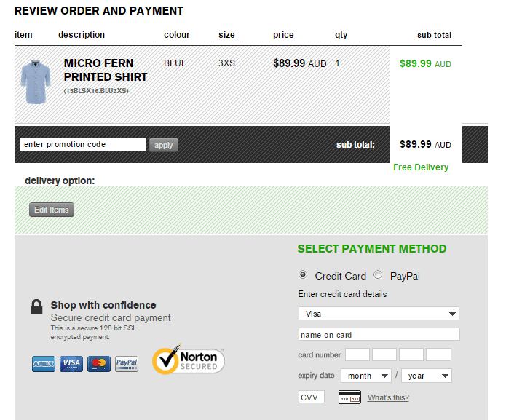Click the promotion code input field

point(83,144)
